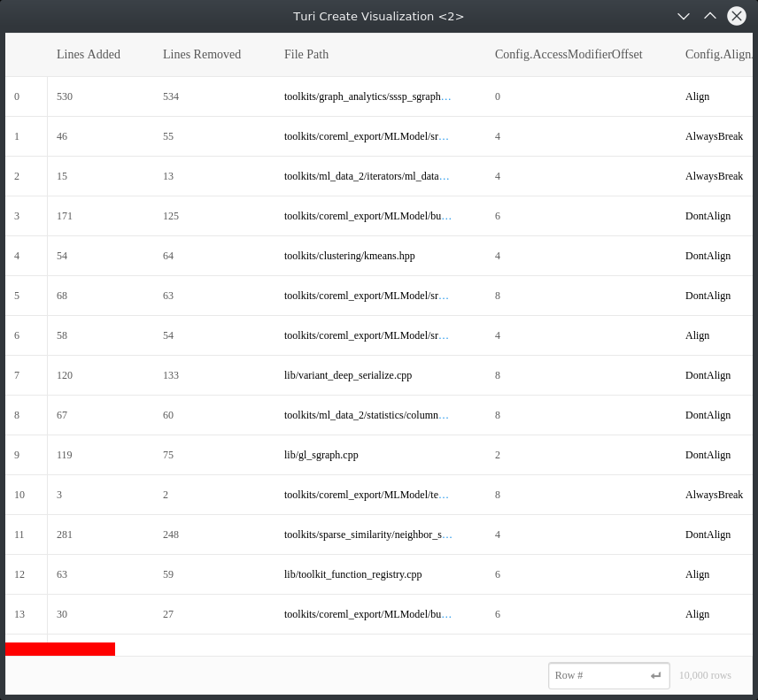
Task: Click the DontAlign value in row 9
Action: [708, 455]
